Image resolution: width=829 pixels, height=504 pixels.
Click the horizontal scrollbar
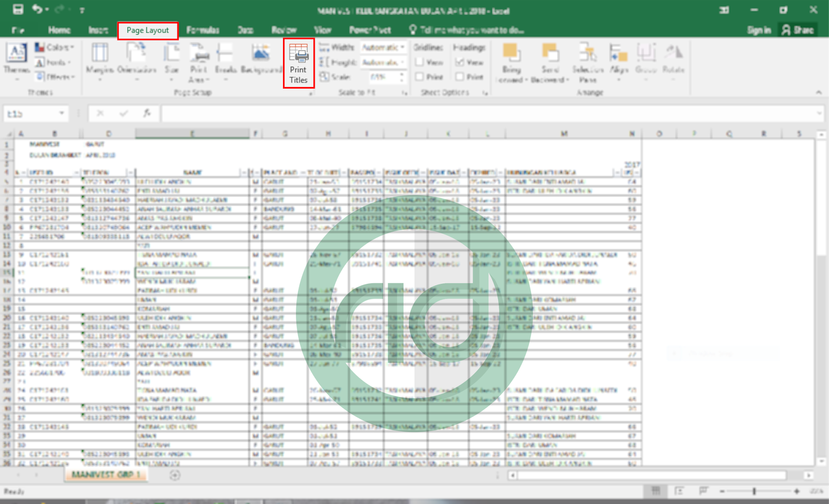tap(660, 475)
